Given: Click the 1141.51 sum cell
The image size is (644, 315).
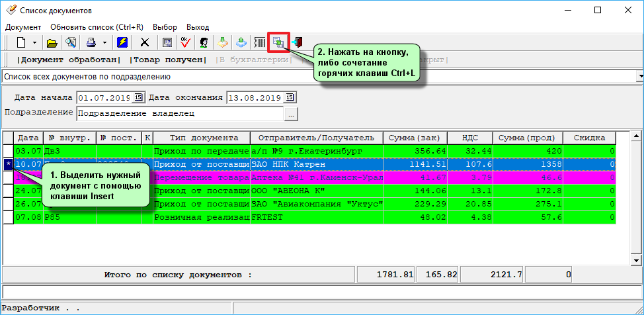Looking at the screenshot, I should click(x=415, y=165).
